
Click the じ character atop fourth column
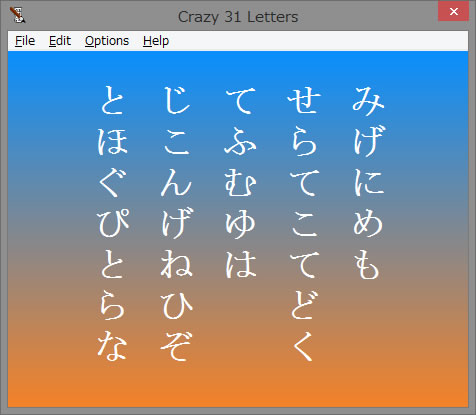click(177, 100)
